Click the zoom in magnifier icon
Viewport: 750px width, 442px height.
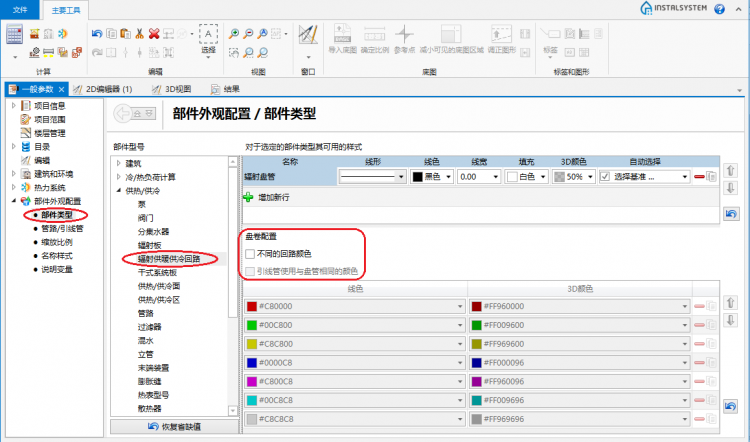coord(234,33)
